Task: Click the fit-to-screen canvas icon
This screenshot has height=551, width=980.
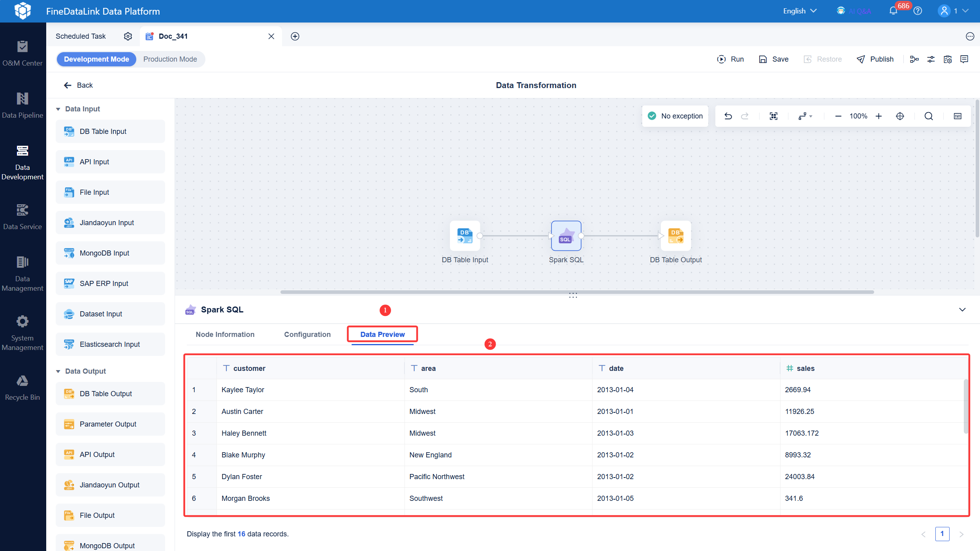Action: [x=773, y=116]
